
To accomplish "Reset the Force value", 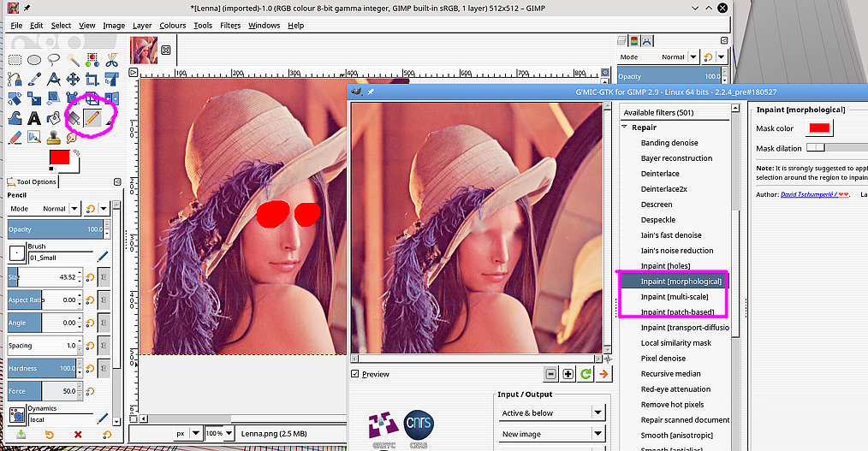I will pos(90,391).
